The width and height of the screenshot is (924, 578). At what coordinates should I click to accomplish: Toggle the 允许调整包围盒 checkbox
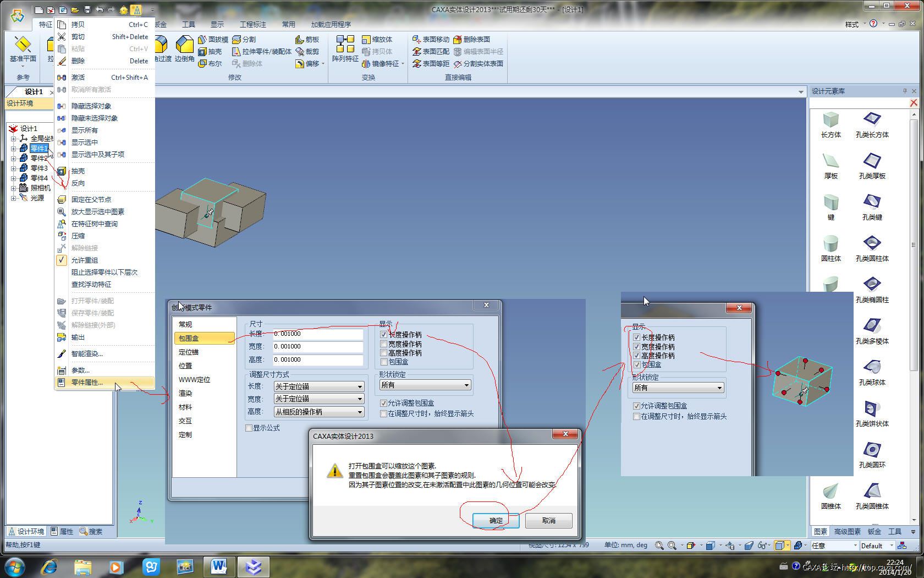point(384,403)
